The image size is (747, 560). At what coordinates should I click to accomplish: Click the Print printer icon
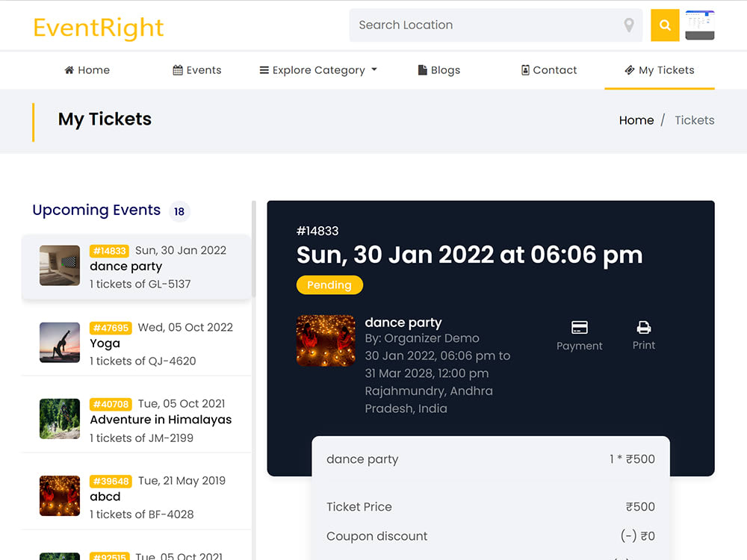(x=644, y=327)
